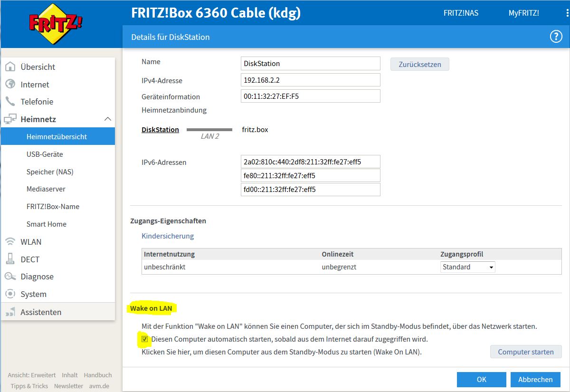Click the Internet globe icon
This screenshot has height=392, width=570.
pyautogui.click(x=10, y=84)
